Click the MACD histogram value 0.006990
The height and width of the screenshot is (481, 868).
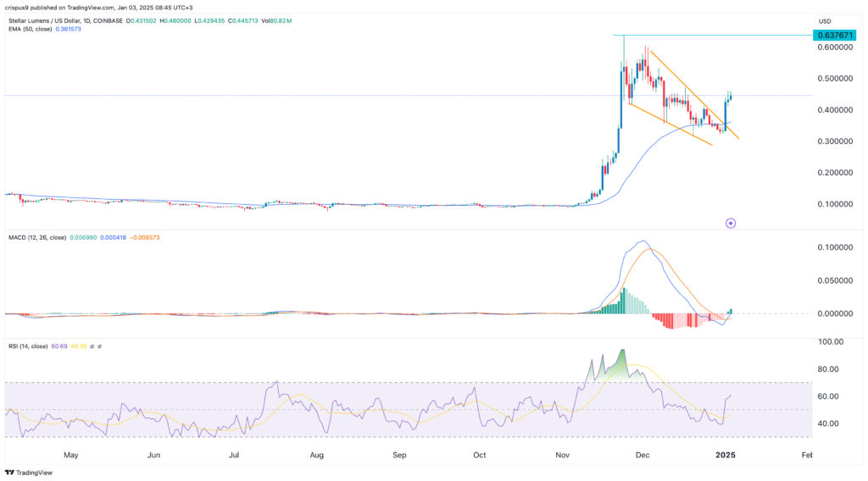click(x=83, y=238)
